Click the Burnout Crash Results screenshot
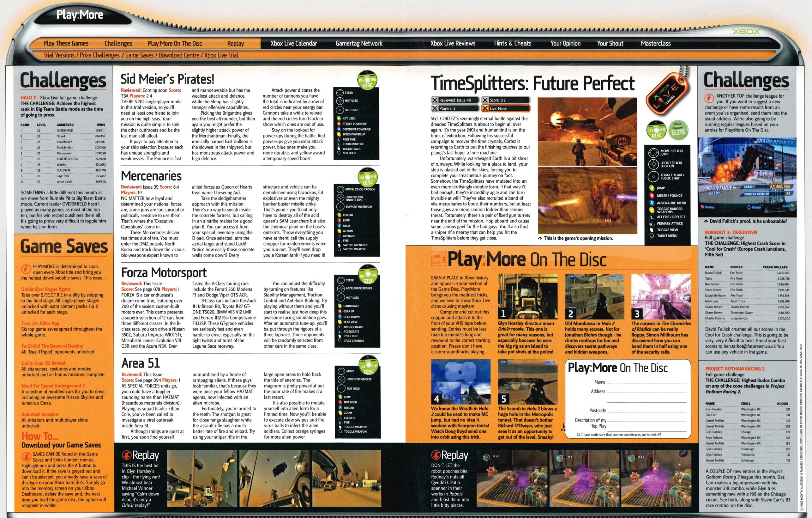 pyautogui.click(x=747, y=177)
